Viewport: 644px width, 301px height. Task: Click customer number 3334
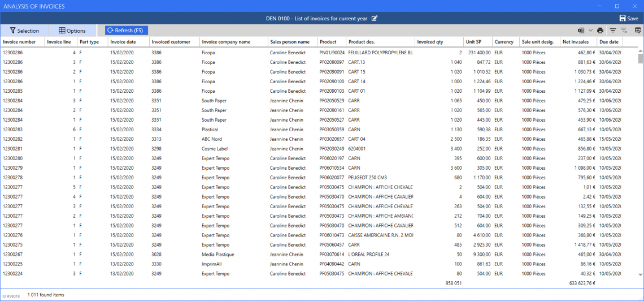(x=156, y=129)
